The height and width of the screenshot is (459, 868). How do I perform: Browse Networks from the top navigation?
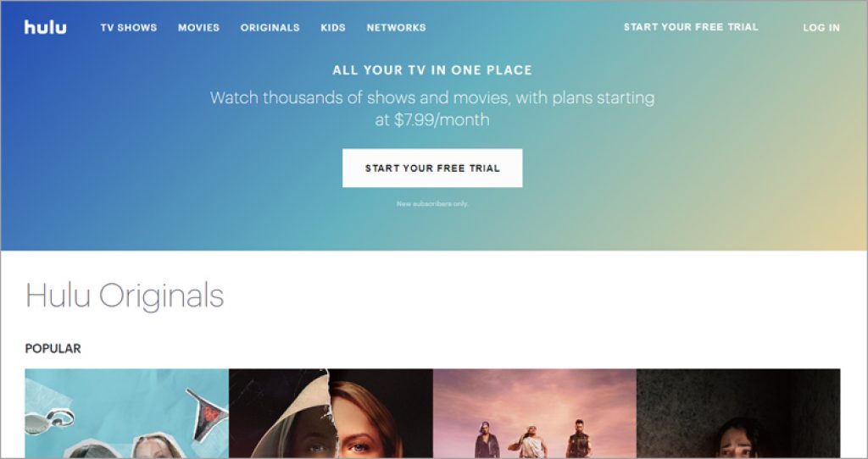[397, 28]
